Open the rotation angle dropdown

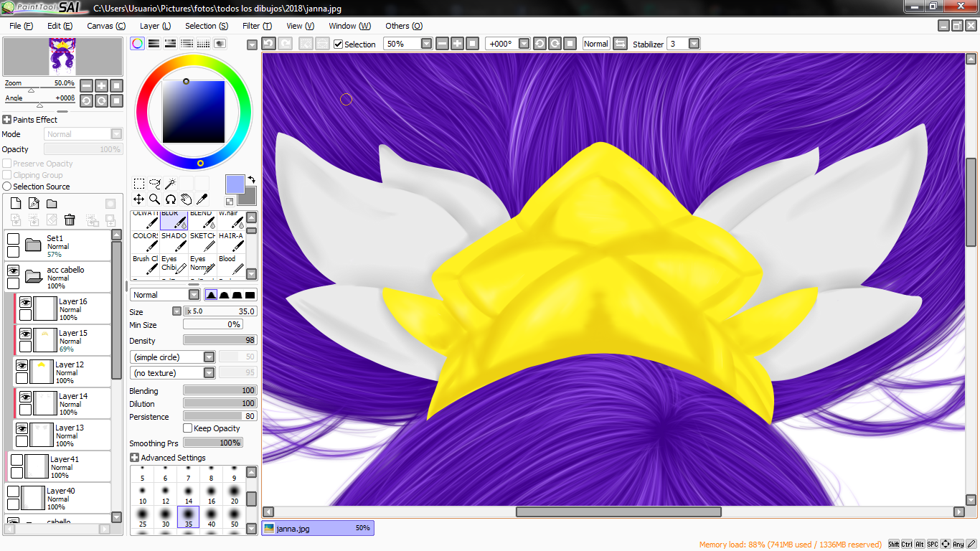pyautogui.click(x=524, y=44)
